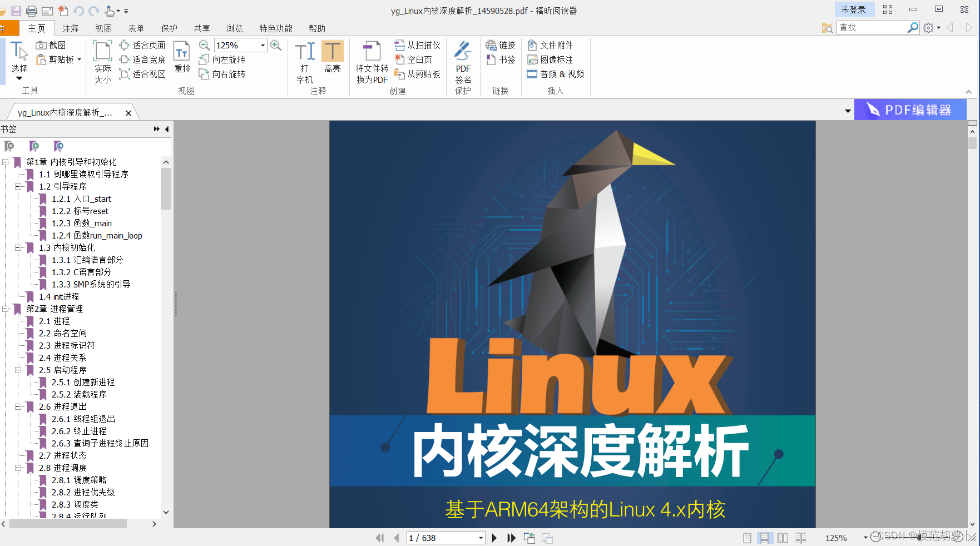The width and height of the screenshot is (980, 546).
Task: Toggle 重排 (reflow) reading mode
Action: click(x=182, y=58)
